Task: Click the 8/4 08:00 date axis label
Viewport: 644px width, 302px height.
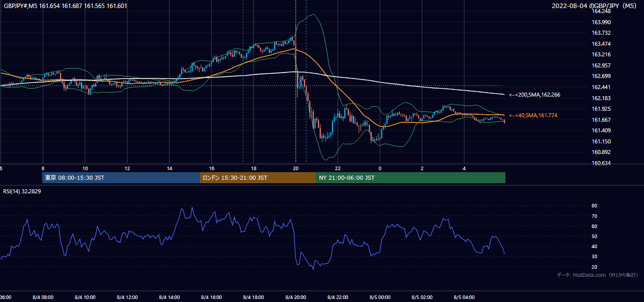Action: coord(42,297)
